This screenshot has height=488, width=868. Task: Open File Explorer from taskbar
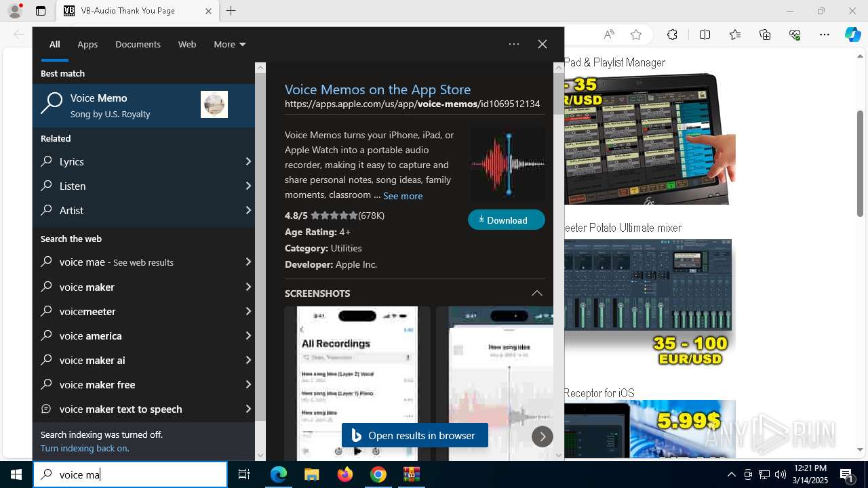pyautogui.click(x=311, y=474)
